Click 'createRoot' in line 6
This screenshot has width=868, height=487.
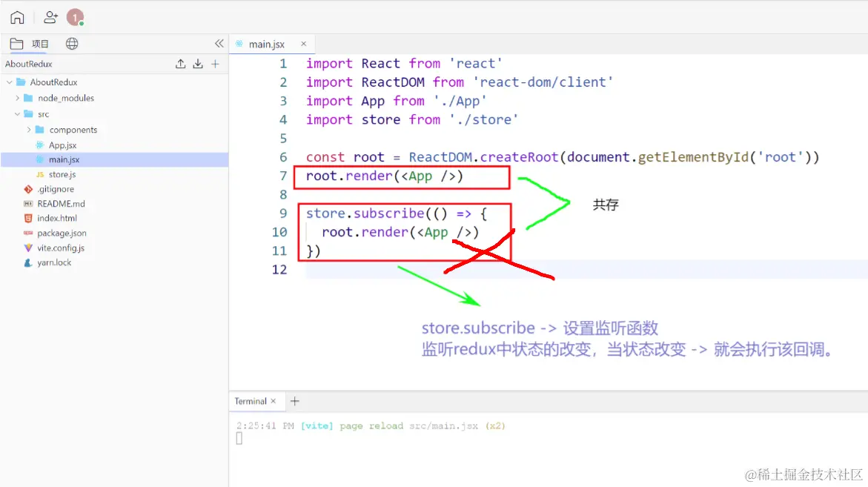(x=520, y=157)
